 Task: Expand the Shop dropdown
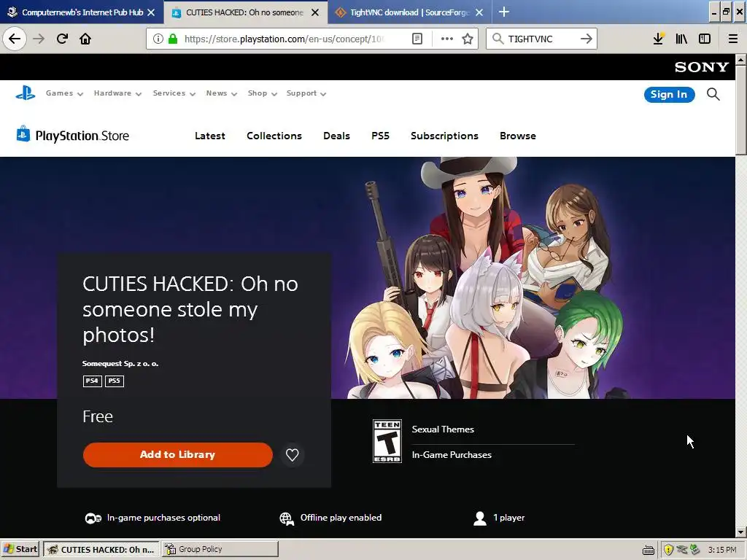pyautogui.click(x=262, y=93)
